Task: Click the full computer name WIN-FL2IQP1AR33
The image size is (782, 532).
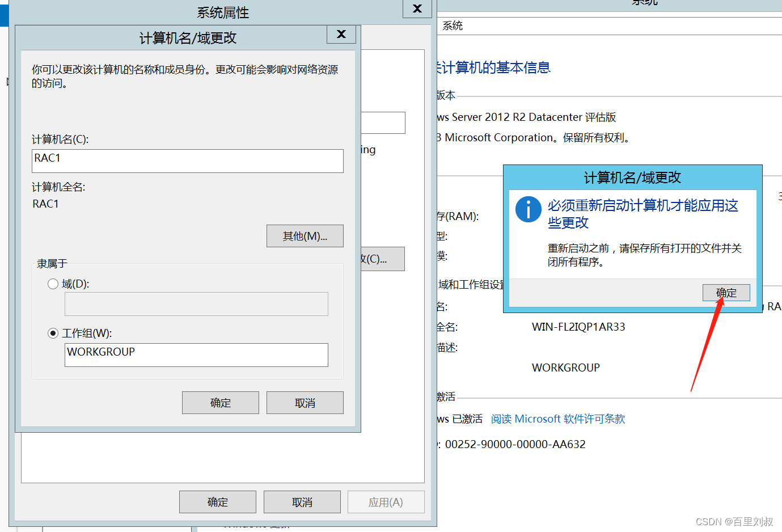Action: pos(578,327)
